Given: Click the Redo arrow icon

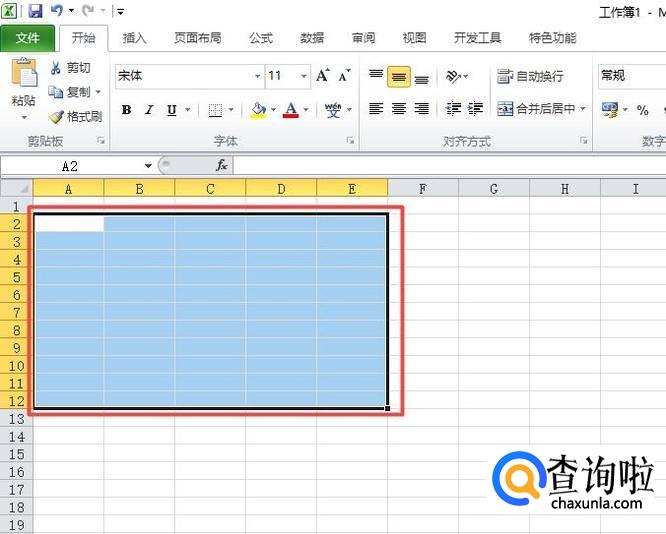Looking at the screenshot, I should 88,10.
